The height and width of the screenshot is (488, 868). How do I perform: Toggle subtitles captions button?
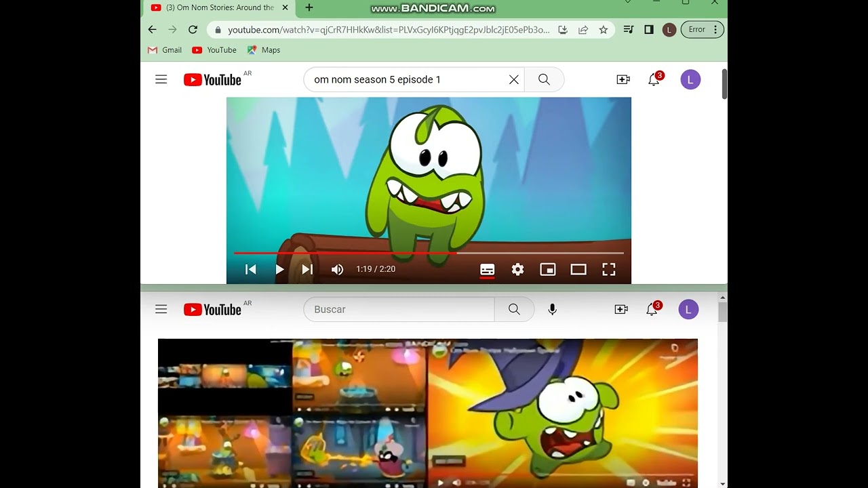coord(487,270)
